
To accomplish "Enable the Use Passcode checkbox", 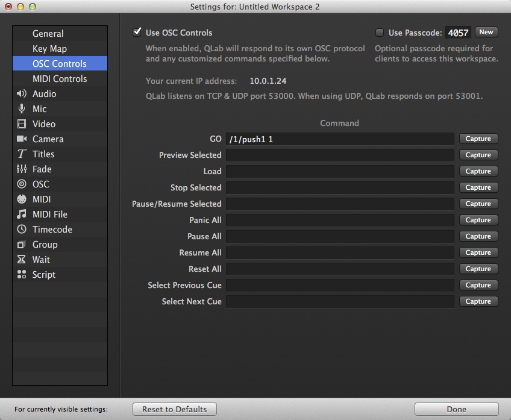I will (380, 33).
